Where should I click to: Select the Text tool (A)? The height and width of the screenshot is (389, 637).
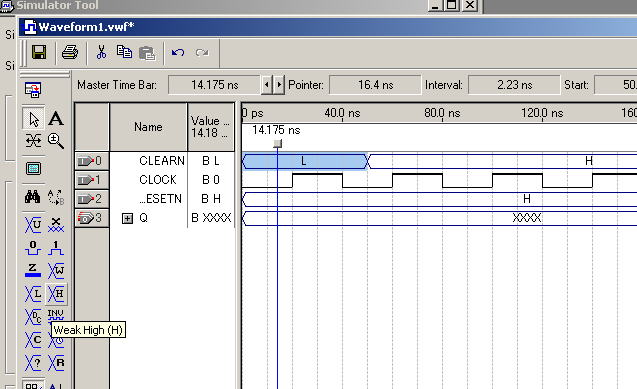[x=56, y=119]
